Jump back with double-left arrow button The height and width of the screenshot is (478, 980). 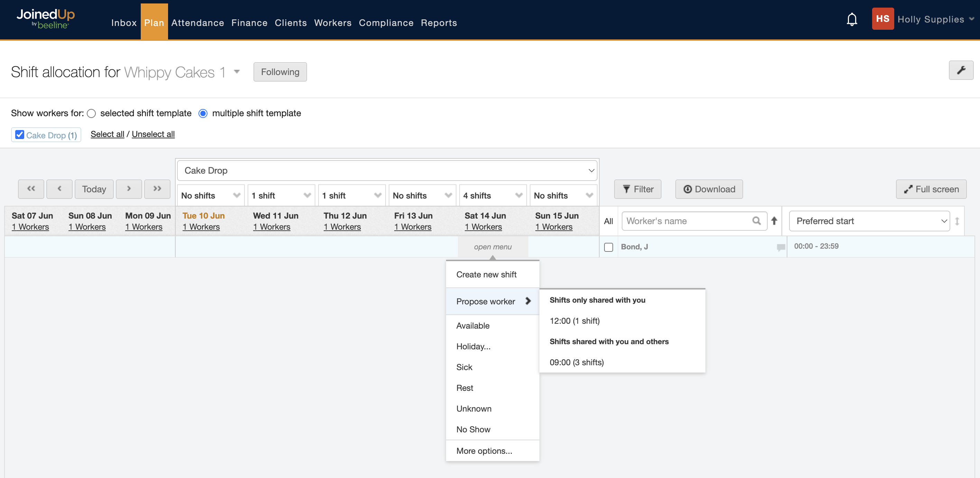pyautogui.click(x=31, y=189)
